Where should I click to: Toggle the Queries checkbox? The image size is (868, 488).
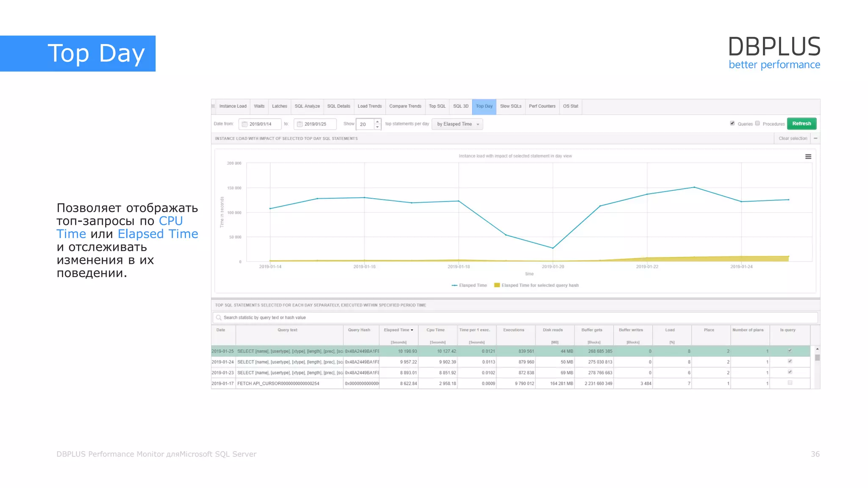[732, 123]
